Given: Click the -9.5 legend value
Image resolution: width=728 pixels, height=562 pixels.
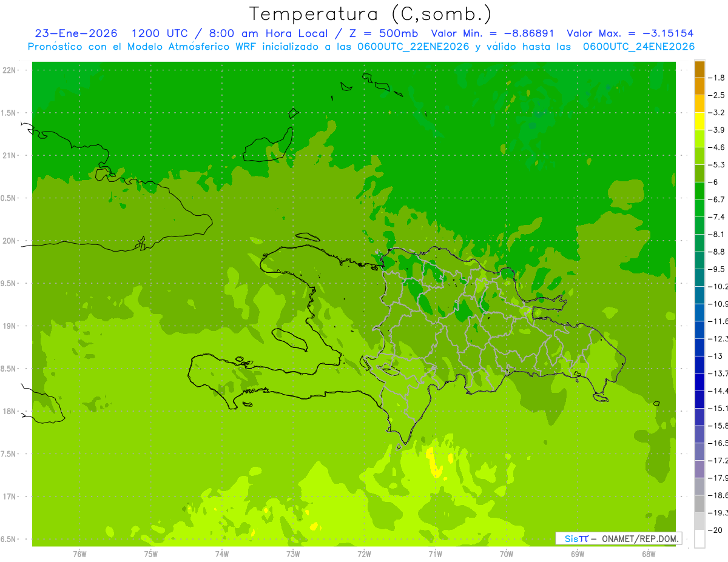Looking at the screenshot, I should coord(717,269).
